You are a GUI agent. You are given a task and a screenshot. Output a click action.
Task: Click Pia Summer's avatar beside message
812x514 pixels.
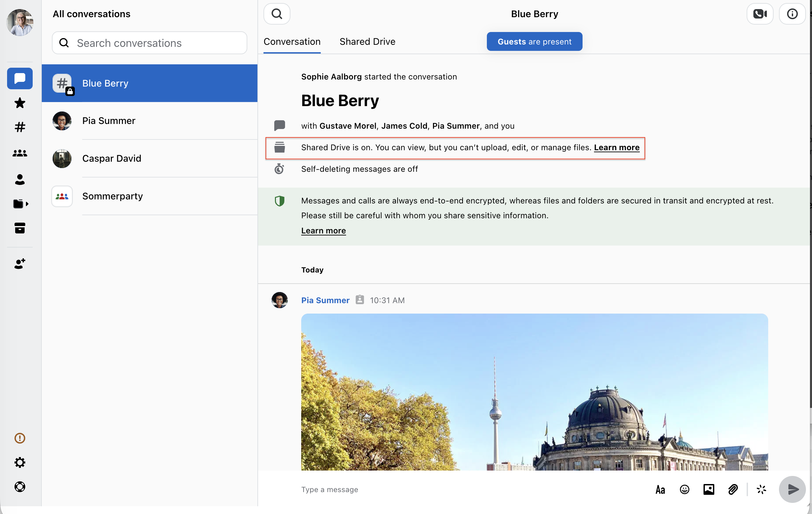pos(279,300)
